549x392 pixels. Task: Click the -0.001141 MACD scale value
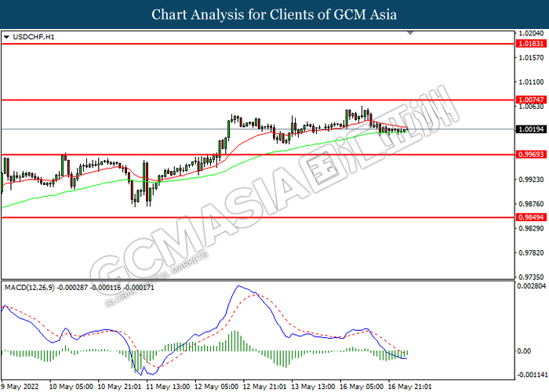tap(533, 375)
